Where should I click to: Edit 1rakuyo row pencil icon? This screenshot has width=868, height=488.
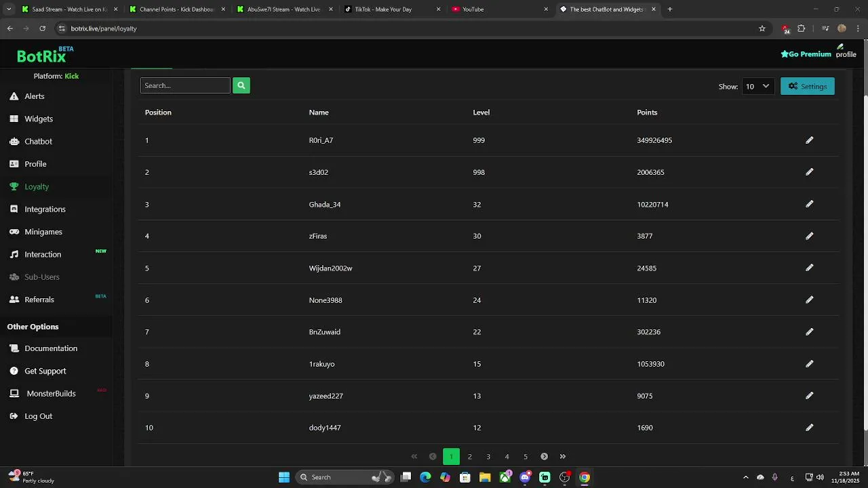point(809,364)
